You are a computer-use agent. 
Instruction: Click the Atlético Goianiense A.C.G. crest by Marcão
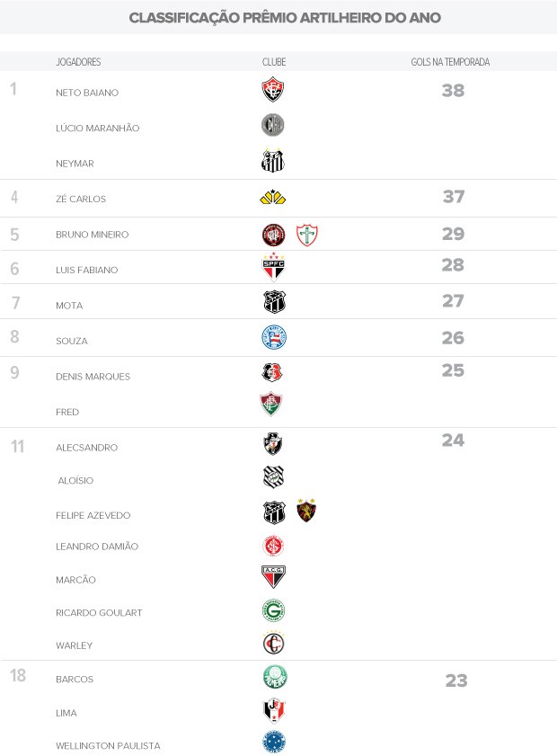click(273, 576)
